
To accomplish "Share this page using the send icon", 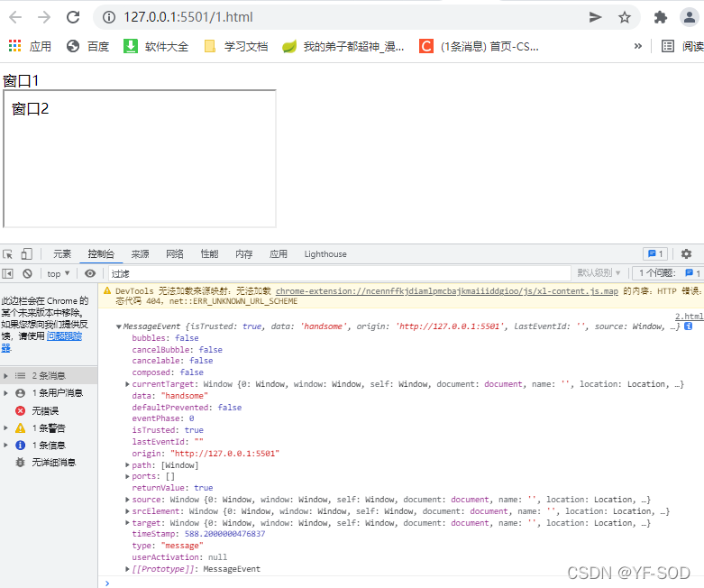I will (x=595, y=17).
